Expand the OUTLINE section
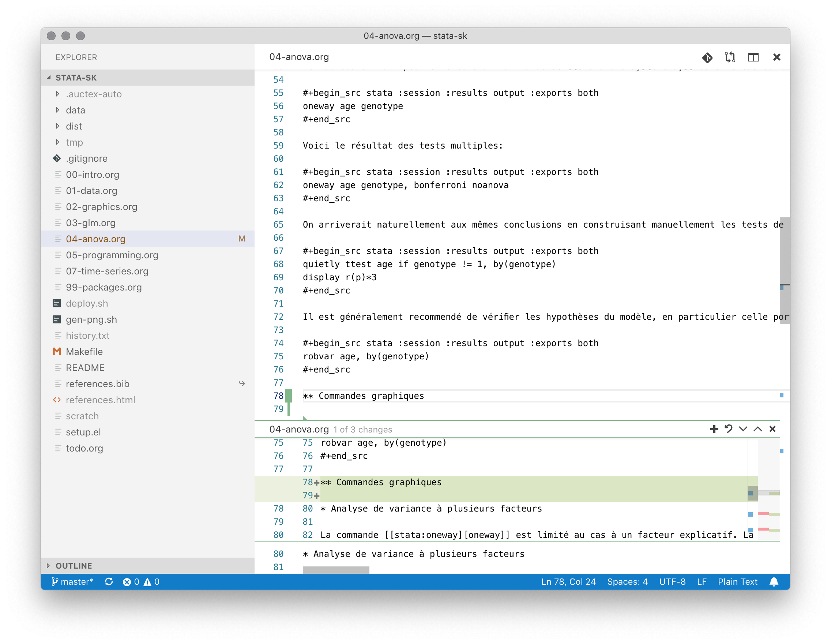The image size is (831, 644). click(x=74, y=566)
